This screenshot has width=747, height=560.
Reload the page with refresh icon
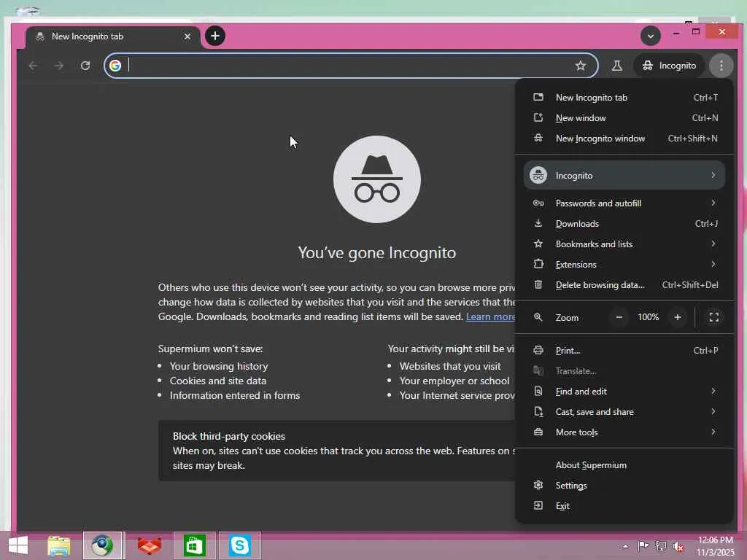click(x=85, y=66)
